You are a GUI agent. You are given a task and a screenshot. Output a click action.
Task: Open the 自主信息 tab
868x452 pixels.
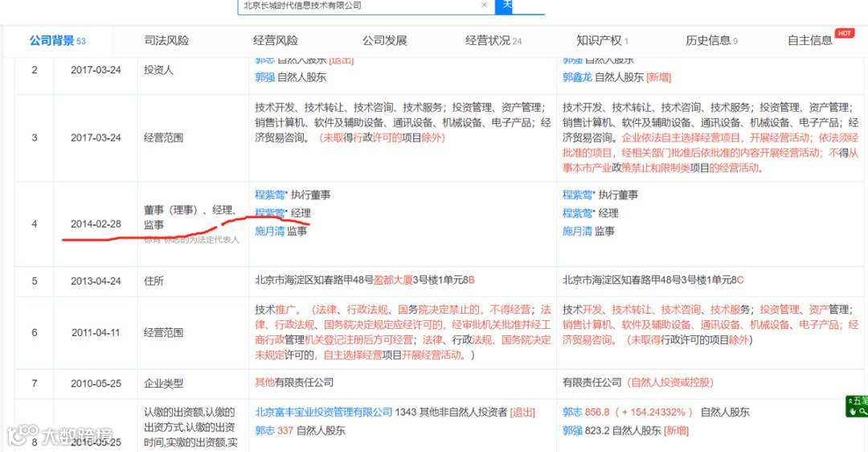point(810,40)
